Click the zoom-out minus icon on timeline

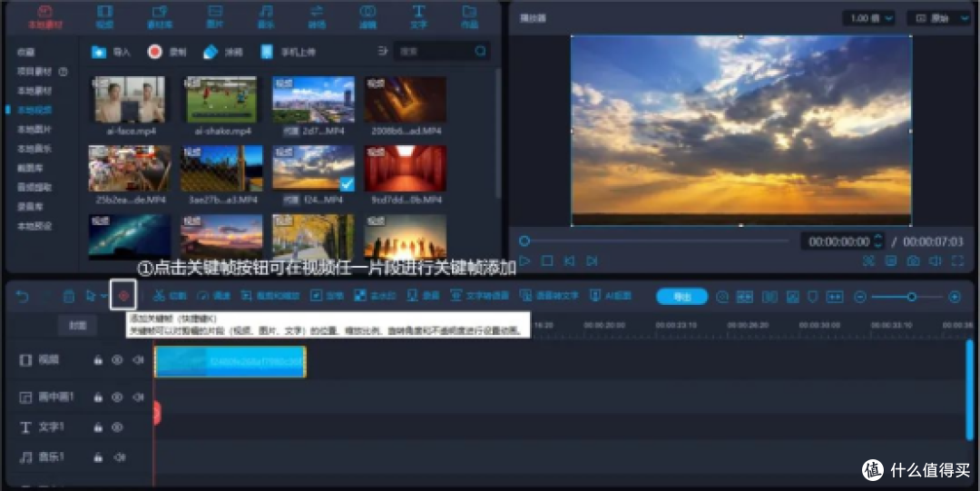pyautogui.click(x=860, y=297)
